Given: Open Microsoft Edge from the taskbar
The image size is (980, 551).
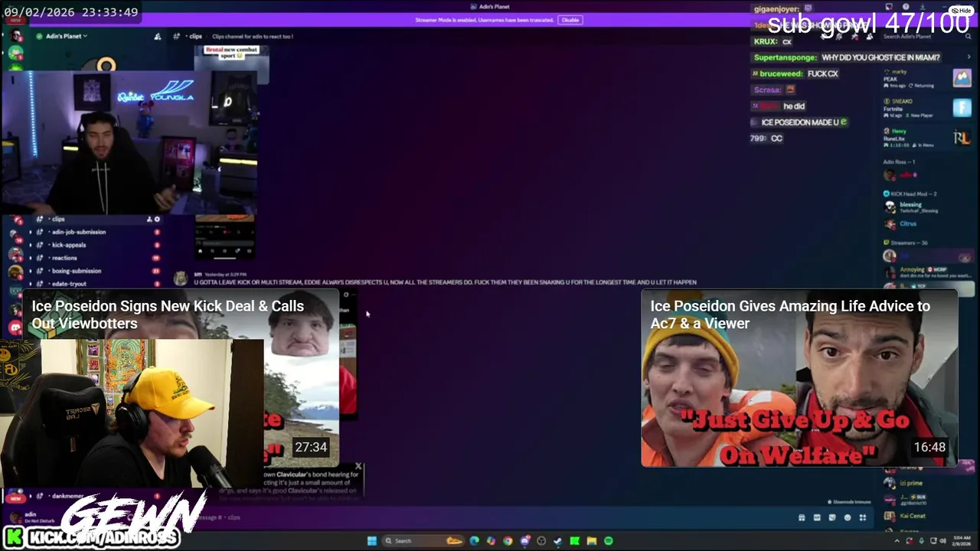Looking at the screenshot, I should 474,541.
